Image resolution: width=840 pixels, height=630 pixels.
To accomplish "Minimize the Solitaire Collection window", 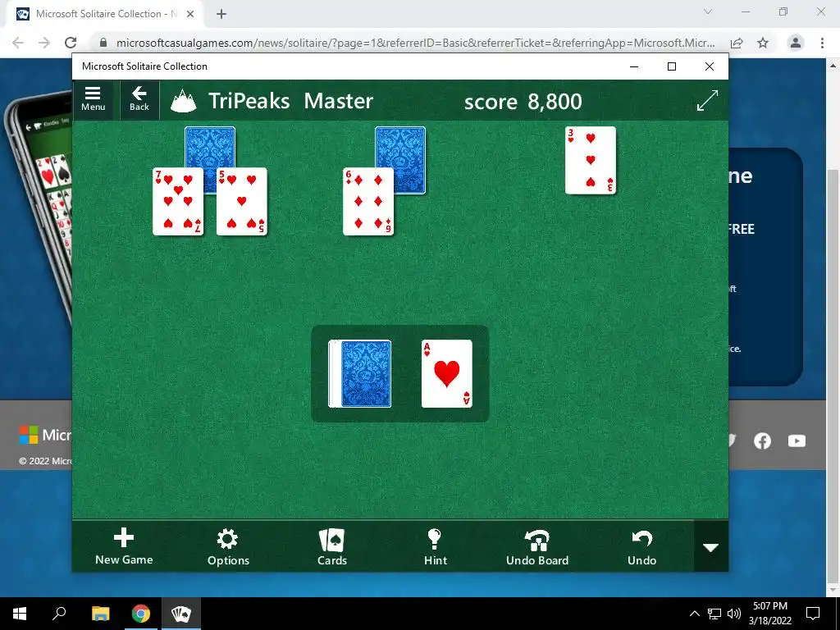I will (634, 66).
